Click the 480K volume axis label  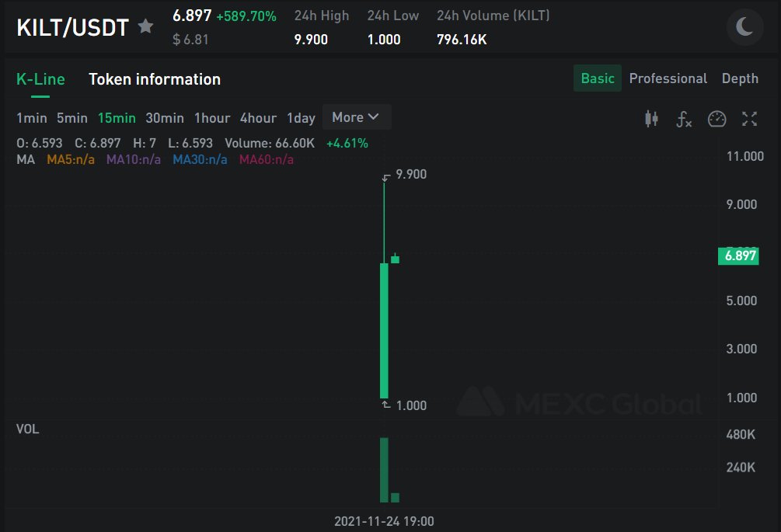[741, 434]
